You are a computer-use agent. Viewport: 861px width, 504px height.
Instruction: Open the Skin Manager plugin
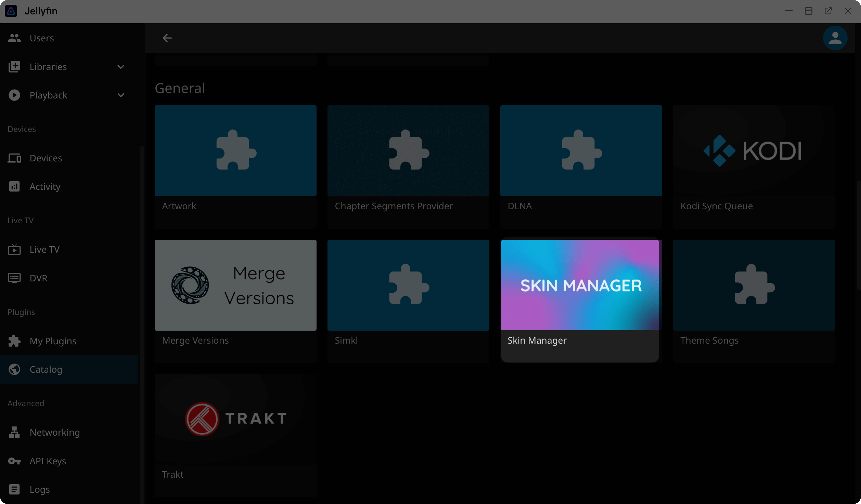pyautogui.click(x=580, y=285)
